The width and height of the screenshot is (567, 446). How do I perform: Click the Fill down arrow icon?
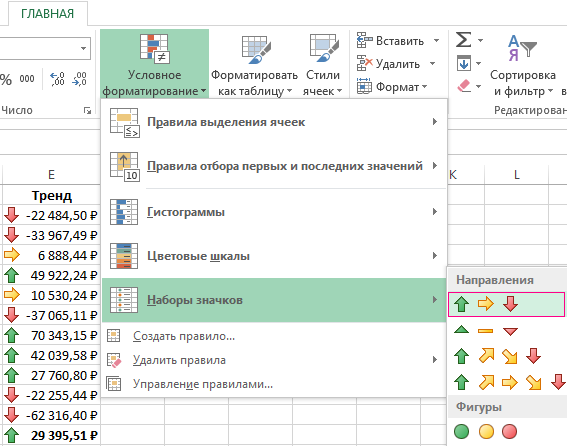point(464,63)
